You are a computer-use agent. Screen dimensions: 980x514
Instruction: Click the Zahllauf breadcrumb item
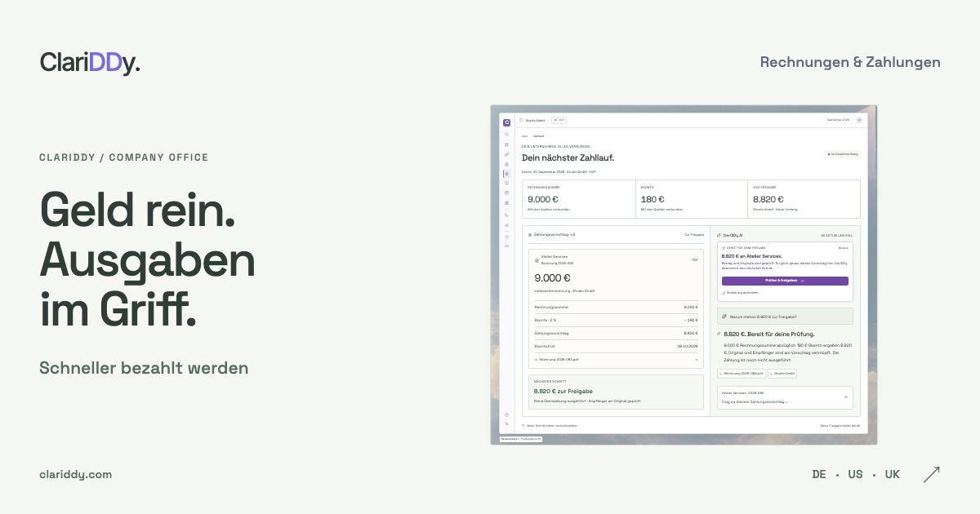pyautogui.click(x=539, y=136)
